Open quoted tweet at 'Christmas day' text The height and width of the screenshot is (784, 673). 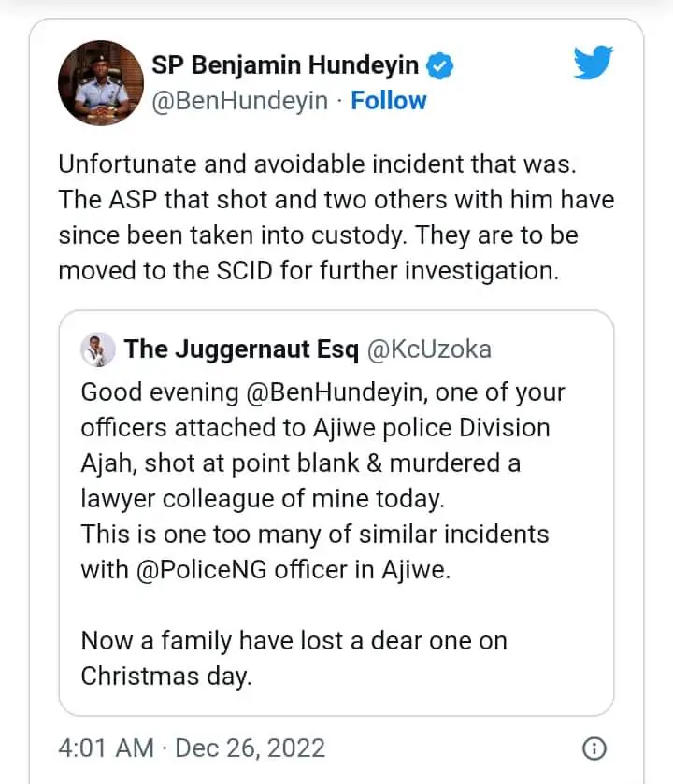[x=166, y=677]
